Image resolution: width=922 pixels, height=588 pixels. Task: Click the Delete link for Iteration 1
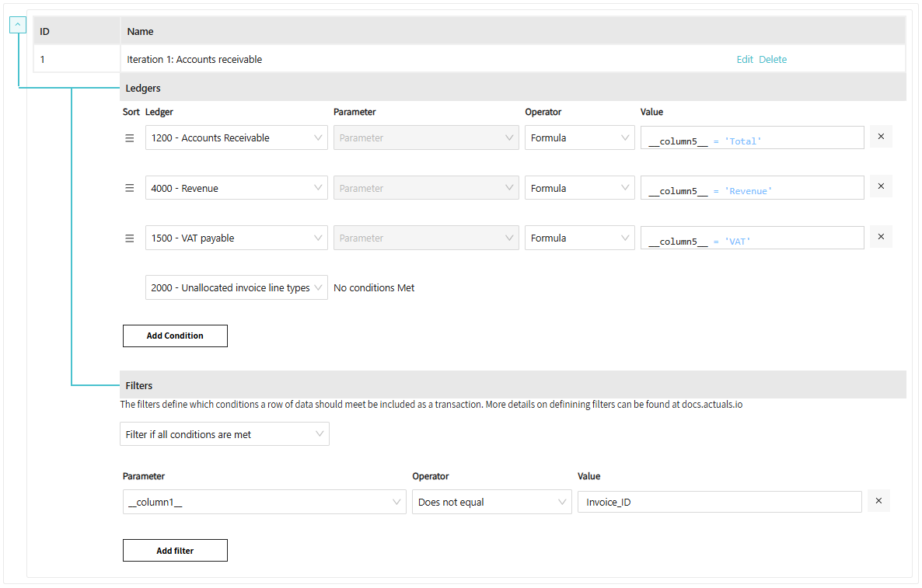[x=773, y=60]
